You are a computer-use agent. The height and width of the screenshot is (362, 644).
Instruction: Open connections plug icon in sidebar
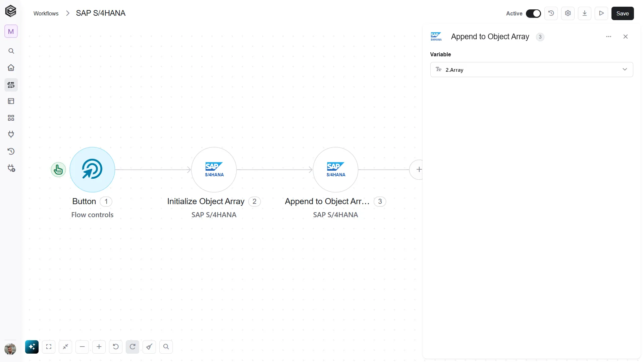(x=11, y=134)
